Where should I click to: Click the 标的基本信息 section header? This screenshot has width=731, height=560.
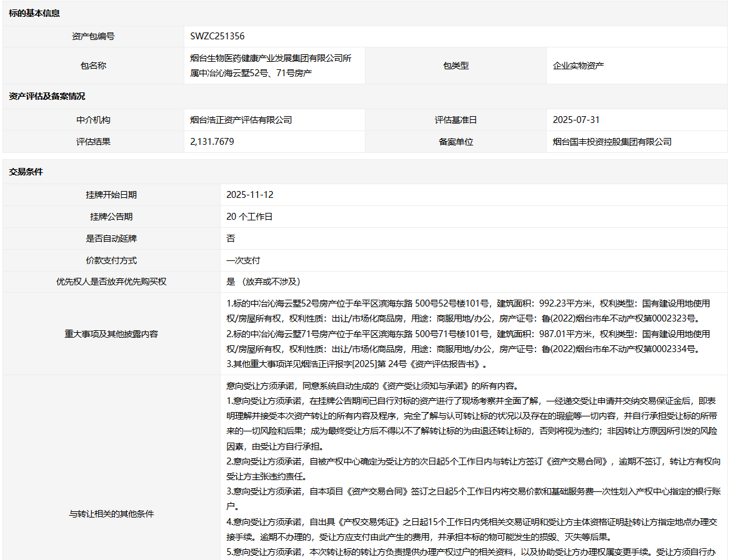(x=34, y=13)
